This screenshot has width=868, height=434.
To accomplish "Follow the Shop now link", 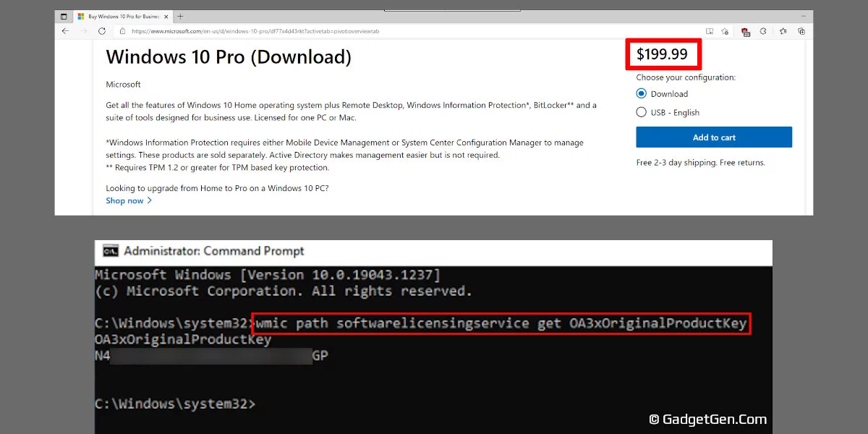I will click(x=124, y=200).
